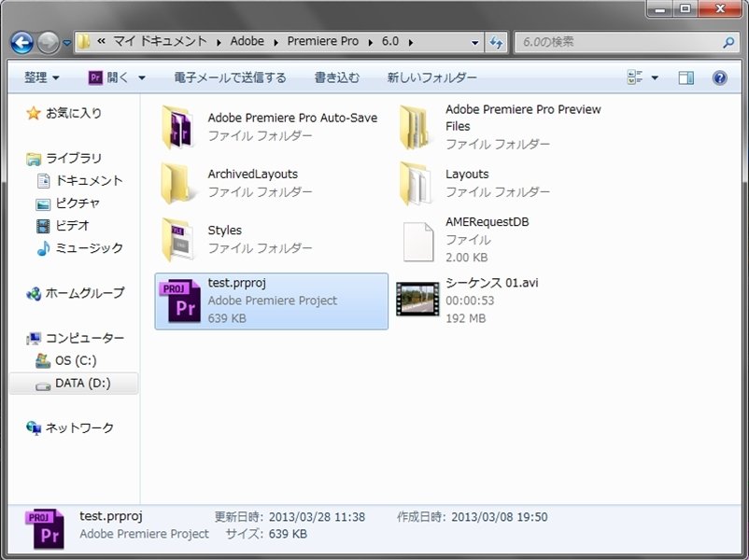Click the 6.0 breadcrumb segment

click(x=390, y=42)
